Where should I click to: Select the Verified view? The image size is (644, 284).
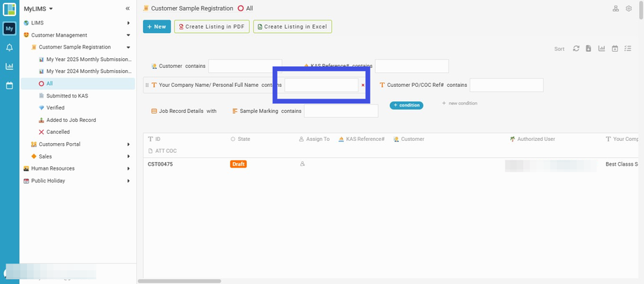[52, 108]
